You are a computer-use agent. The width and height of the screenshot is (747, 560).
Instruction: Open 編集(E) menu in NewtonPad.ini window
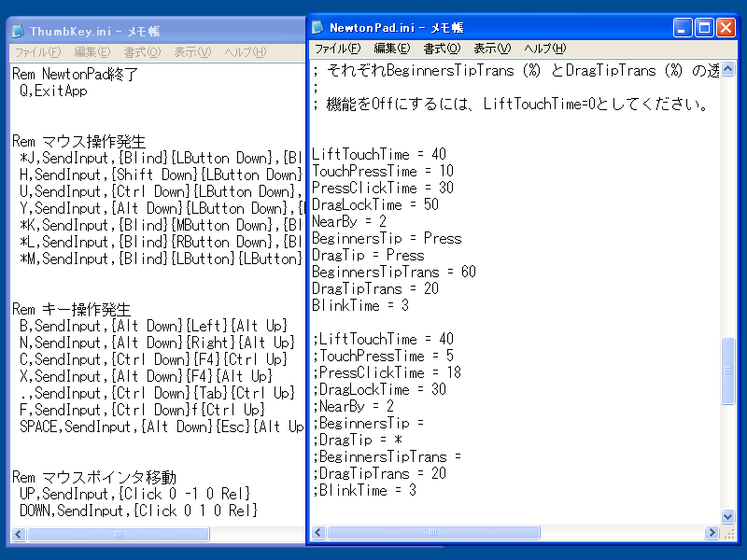391,49
